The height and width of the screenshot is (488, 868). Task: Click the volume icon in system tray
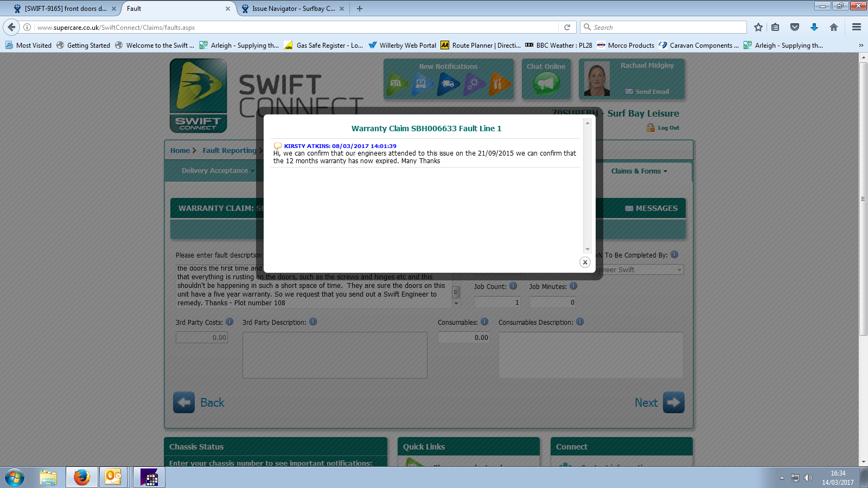tap(808, 478)
